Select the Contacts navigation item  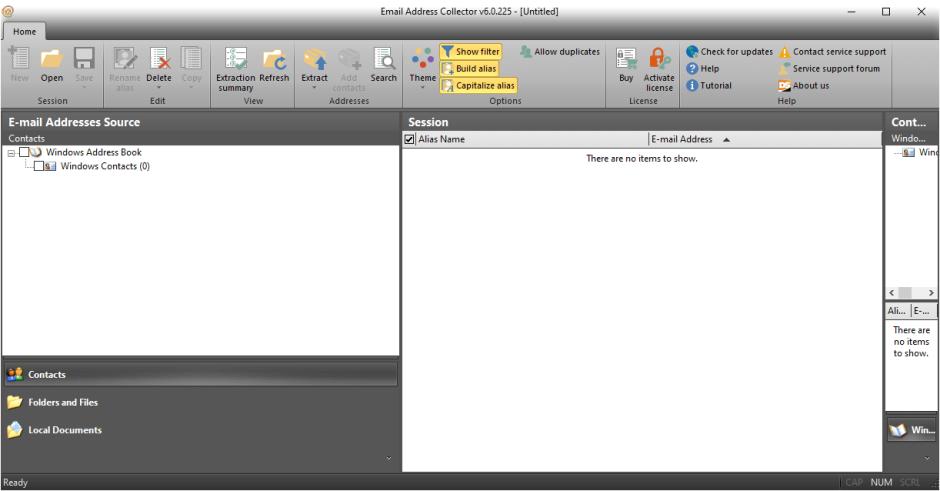click(x=200, y=374)
